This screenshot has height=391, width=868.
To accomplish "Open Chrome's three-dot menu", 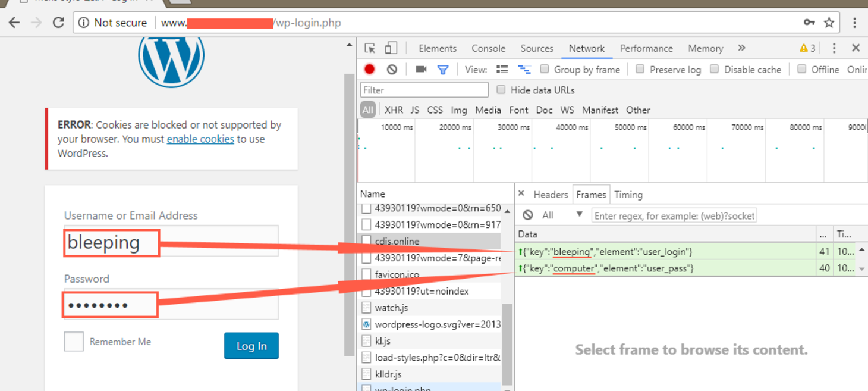I will (854, 23).
